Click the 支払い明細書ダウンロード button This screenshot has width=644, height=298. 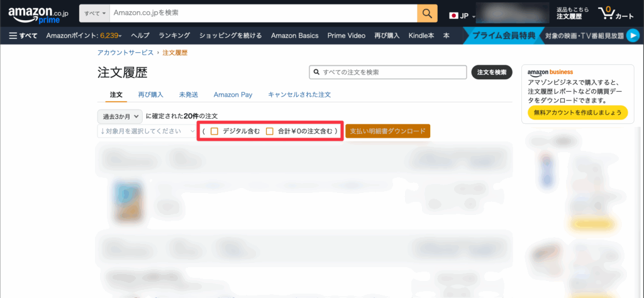tap(387, 131)
